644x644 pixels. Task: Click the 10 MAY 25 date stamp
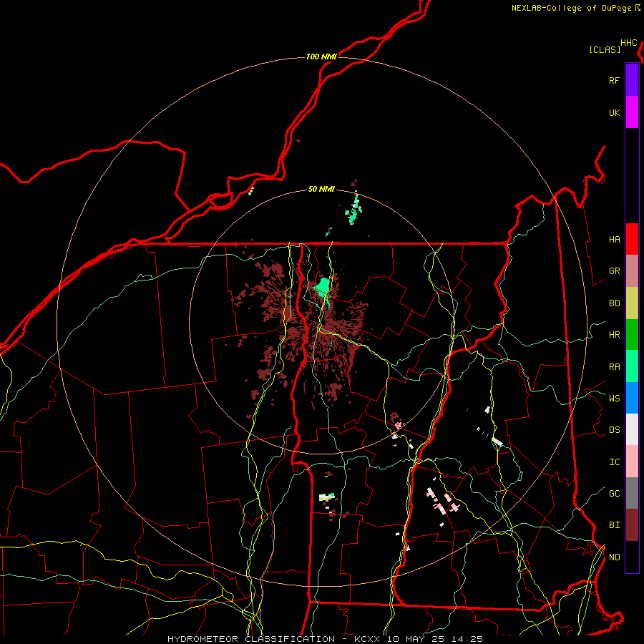pos(416,639)
